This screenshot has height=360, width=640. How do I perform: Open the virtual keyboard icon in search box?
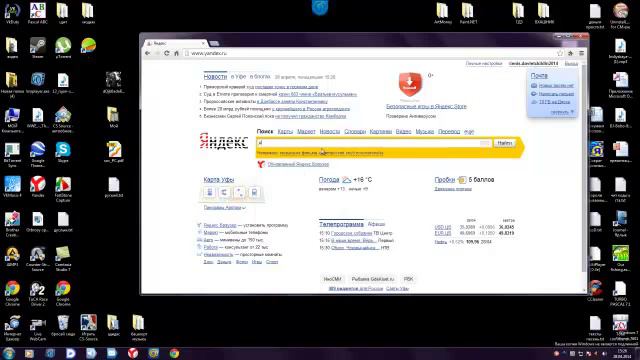tap(484, 143)
